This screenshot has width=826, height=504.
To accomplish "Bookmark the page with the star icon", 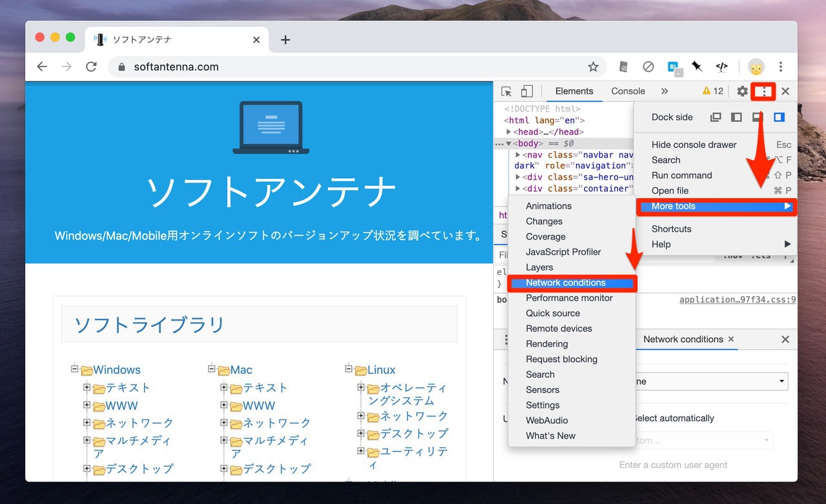I will (x=593, y=67).
